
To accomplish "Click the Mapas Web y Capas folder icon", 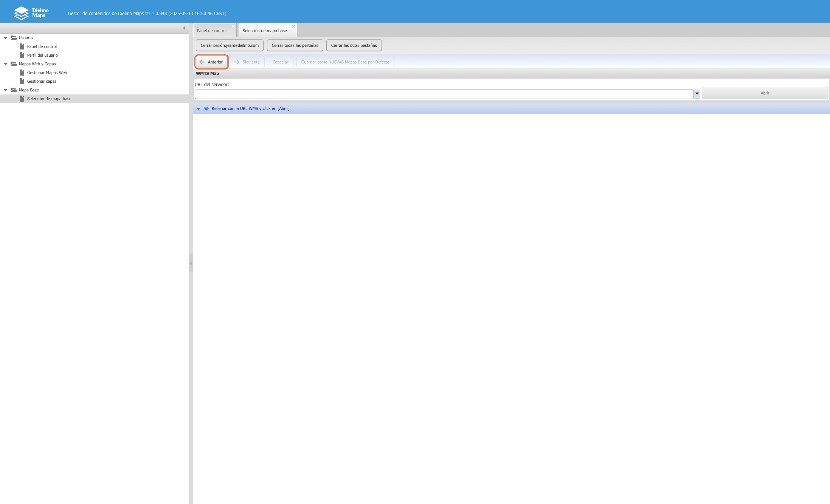I will click(x=14, y=64).
